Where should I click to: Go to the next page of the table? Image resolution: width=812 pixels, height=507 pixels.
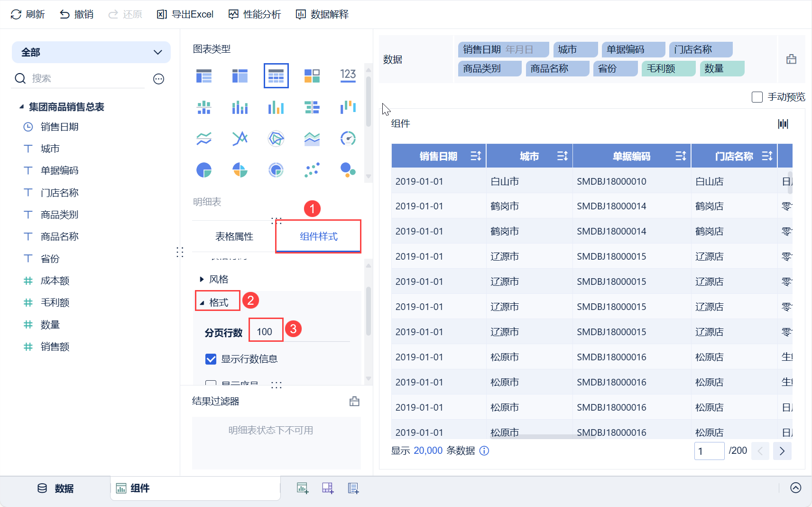tap(782, 451)
